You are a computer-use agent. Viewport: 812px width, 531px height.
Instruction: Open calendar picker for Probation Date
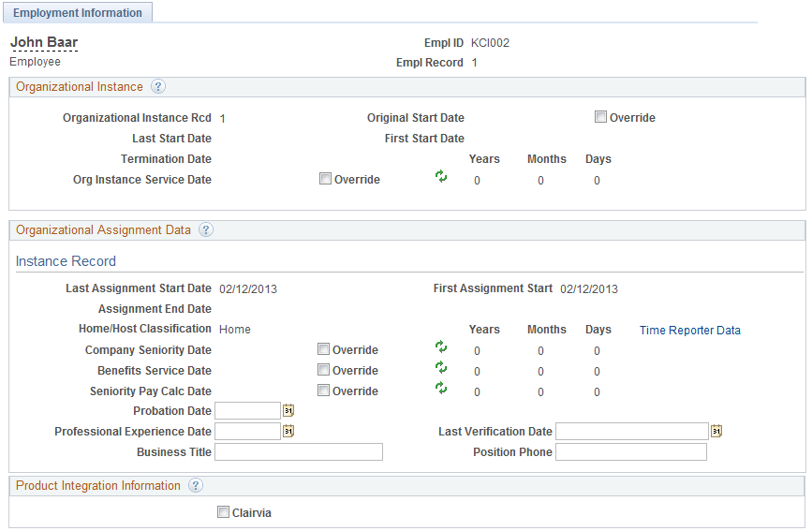[x=288, y=411]
